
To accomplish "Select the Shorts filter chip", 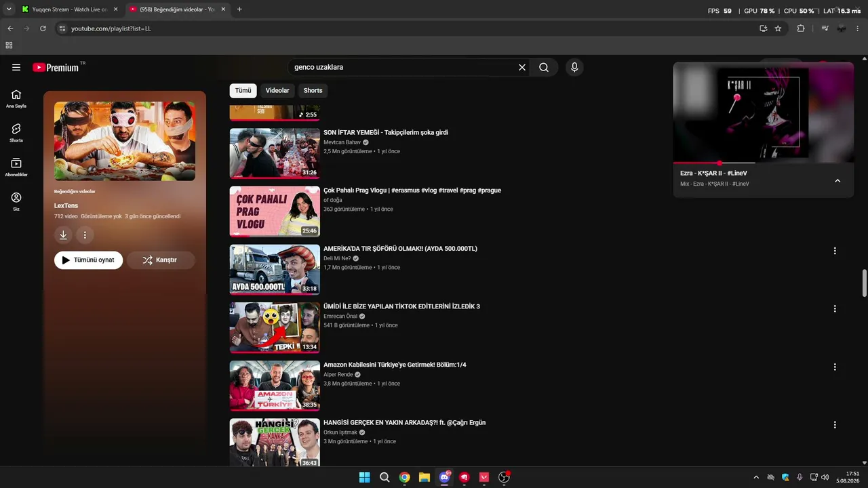I will 313,90.
